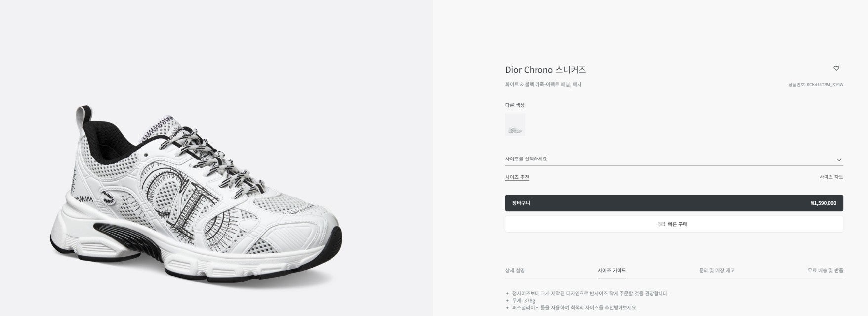Open the 사이즈를 선택하세요 size selector
868x316 pixels.
tap(526, 159)
